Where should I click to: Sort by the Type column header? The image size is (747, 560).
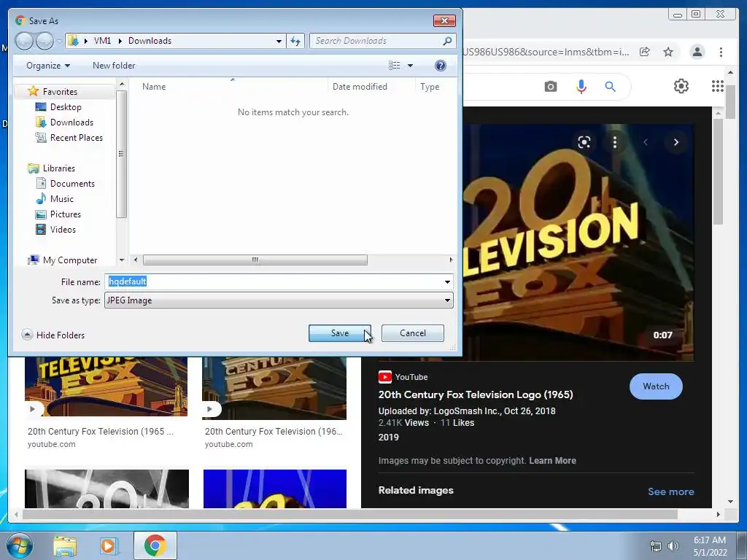tap(430, 87)
